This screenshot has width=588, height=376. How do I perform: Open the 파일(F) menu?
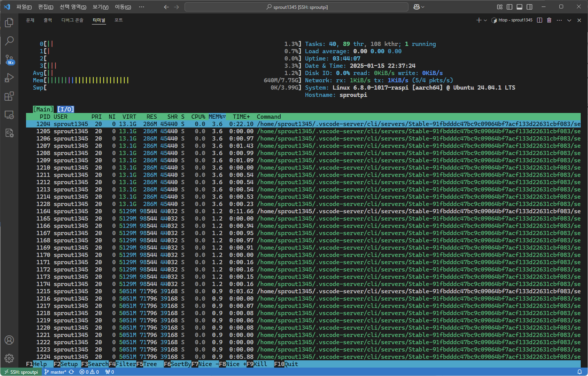tap(24, 7)
